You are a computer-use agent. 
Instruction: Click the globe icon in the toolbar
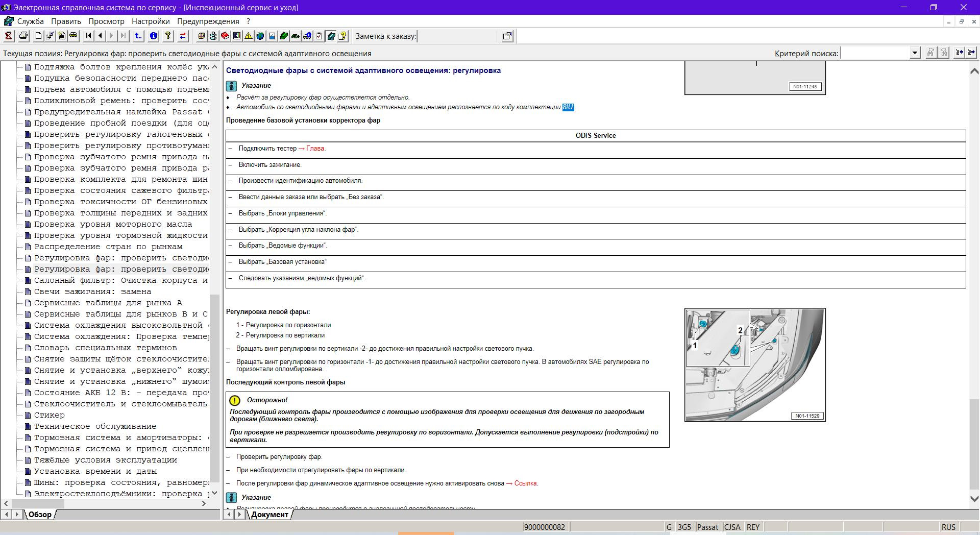tap(260, 36)
